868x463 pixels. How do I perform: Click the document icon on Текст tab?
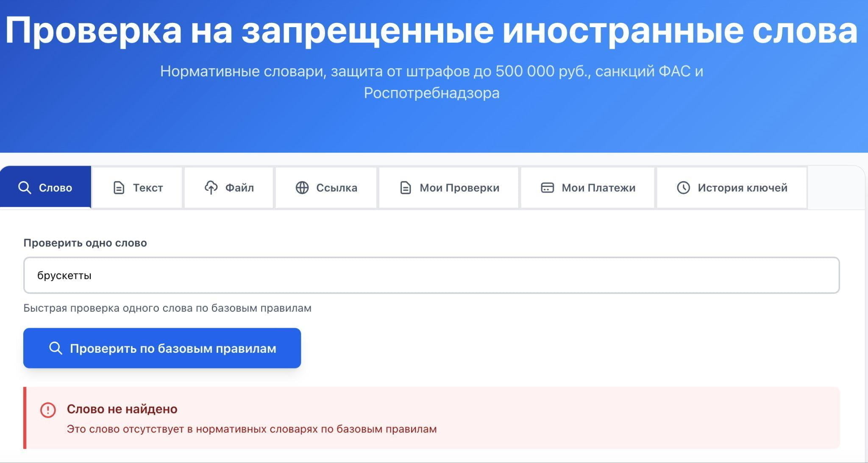(x=118, y=187)
